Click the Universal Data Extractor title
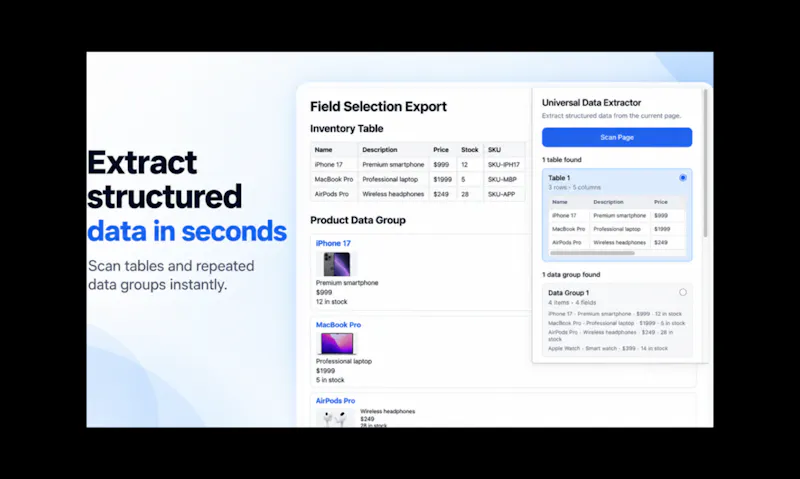 (591, 103)
